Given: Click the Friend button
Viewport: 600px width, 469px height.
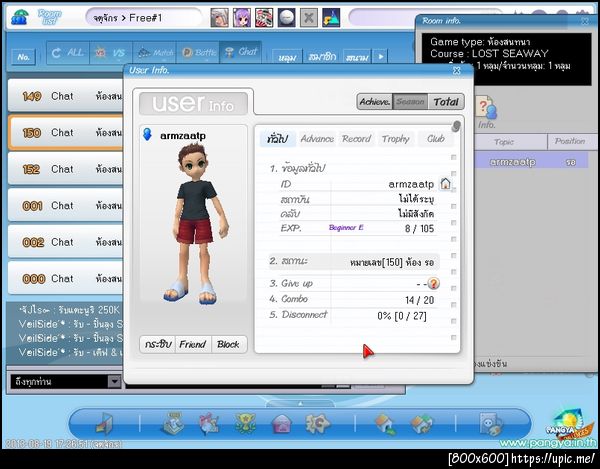Looking at the screenshot, I should [x=193, y=344].
